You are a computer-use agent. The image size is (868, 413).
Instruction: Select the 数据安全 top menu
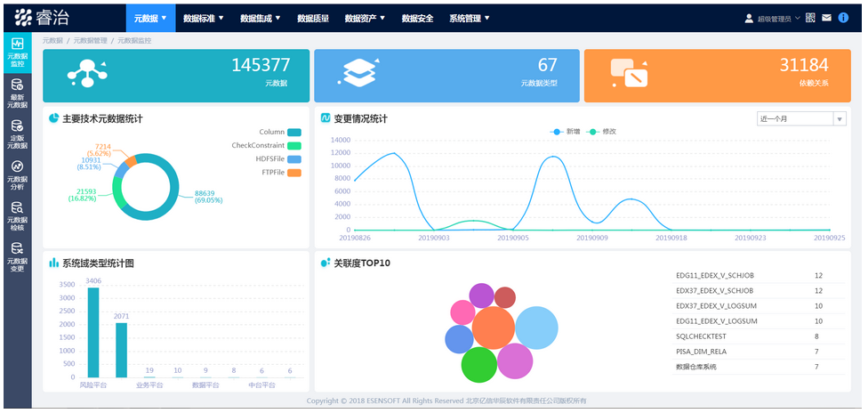pos(417,18)
